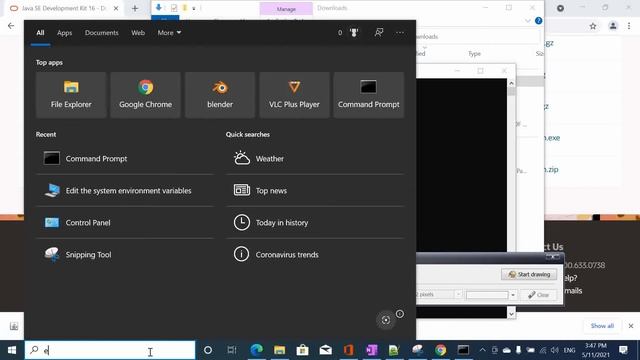
Task: Select the Manage tab in File Explorer
Action: [286, 9]
